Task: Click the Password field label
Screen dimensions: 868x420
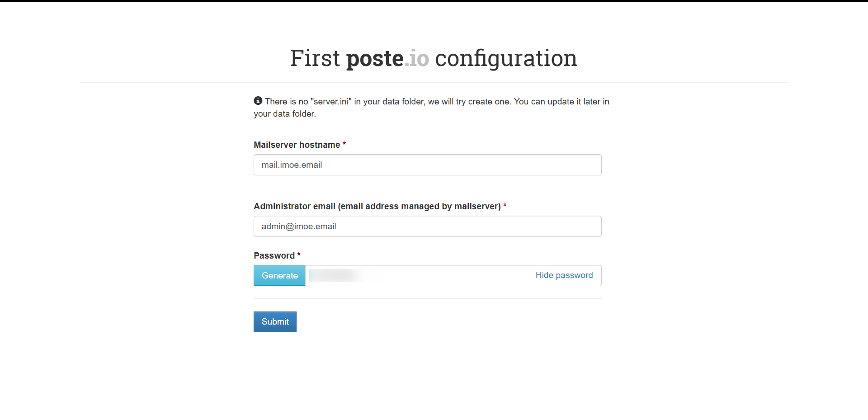Action: (x=274, y=256)
